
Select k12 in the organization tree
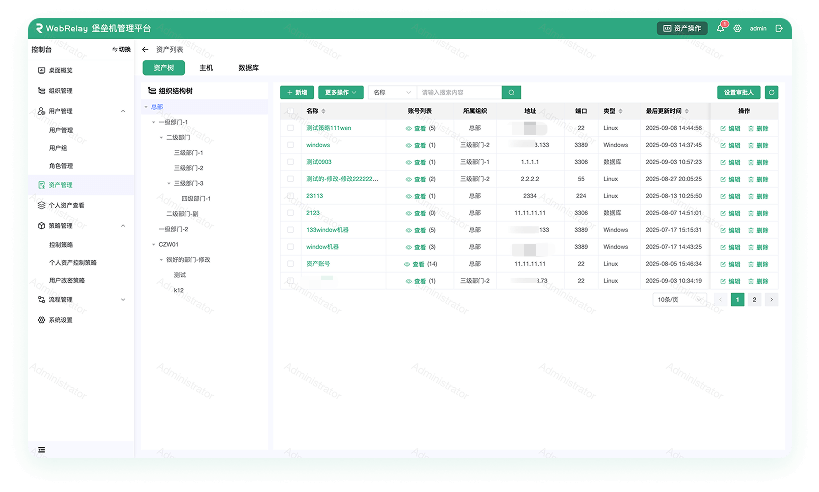pyautogui.click(x=179, y=290)
